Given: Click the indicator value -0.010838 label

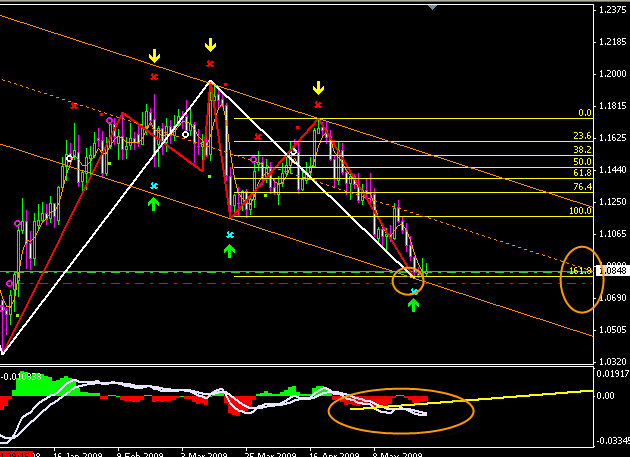Looking at the screenshot, I should coord(21,377).
